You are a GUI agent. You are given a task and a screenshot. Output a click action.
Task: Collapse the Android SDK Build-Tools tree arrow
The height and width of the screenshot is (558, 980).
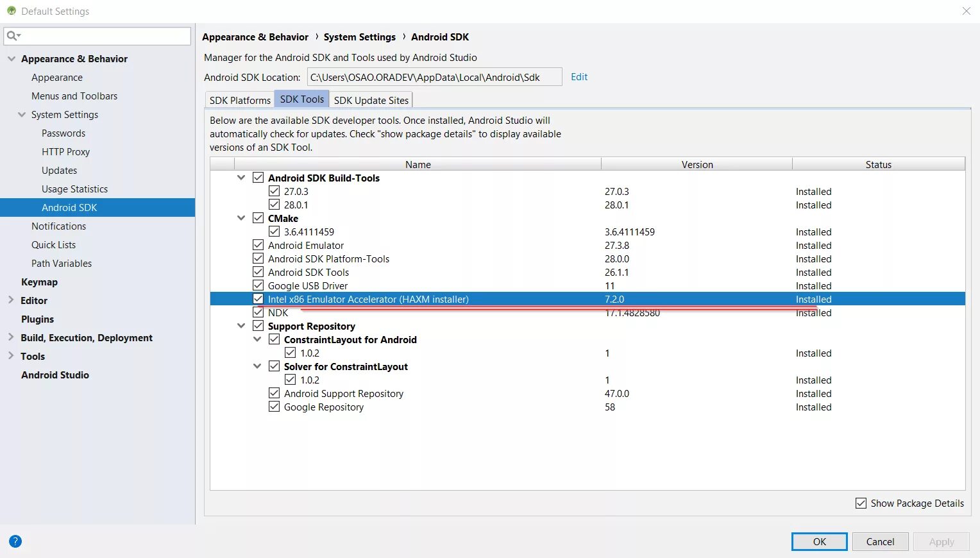(241, 178)
